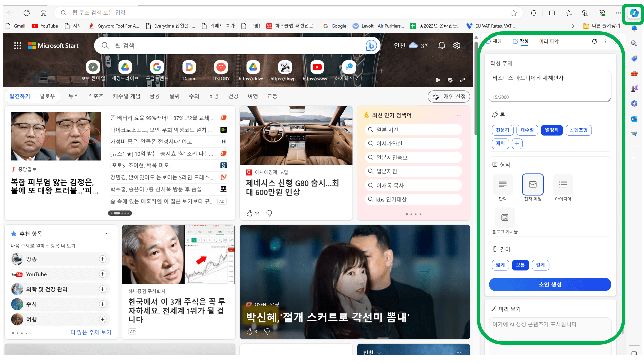Open the 스포츠 news category tab
644x363 pixels.
pos(95,96)
